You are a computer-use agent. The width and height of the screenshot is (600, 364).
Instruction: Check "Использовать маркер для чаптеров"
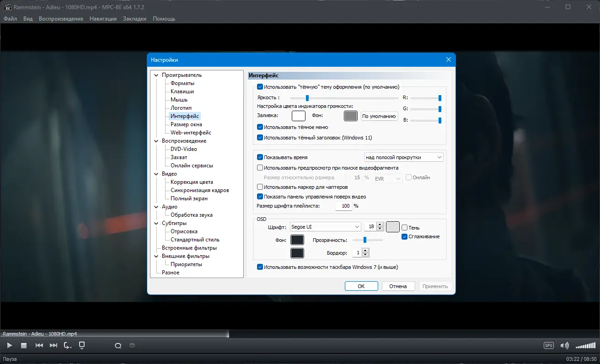point(260,187)
